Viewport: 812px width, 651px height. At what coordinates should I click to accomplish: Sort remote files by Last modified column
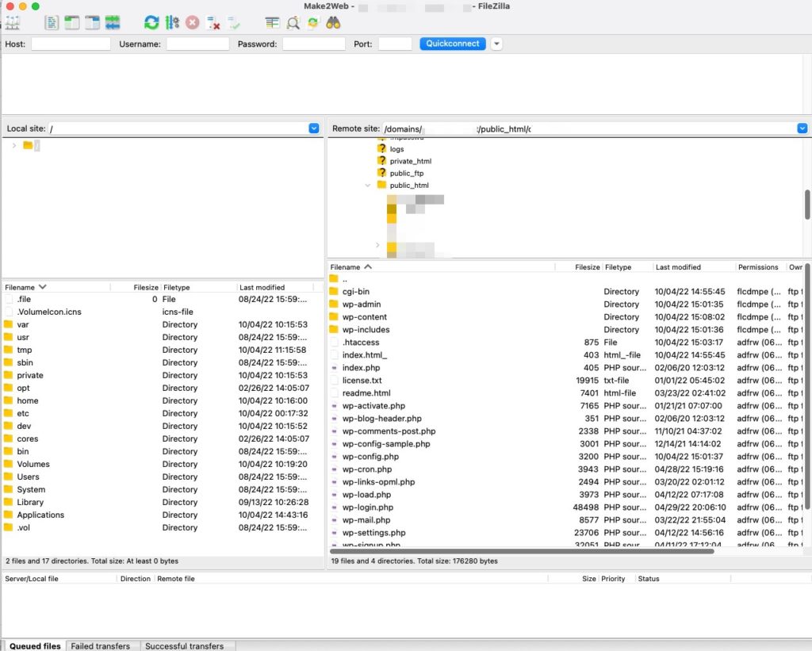pyautogui.click(x=695, y=266)
